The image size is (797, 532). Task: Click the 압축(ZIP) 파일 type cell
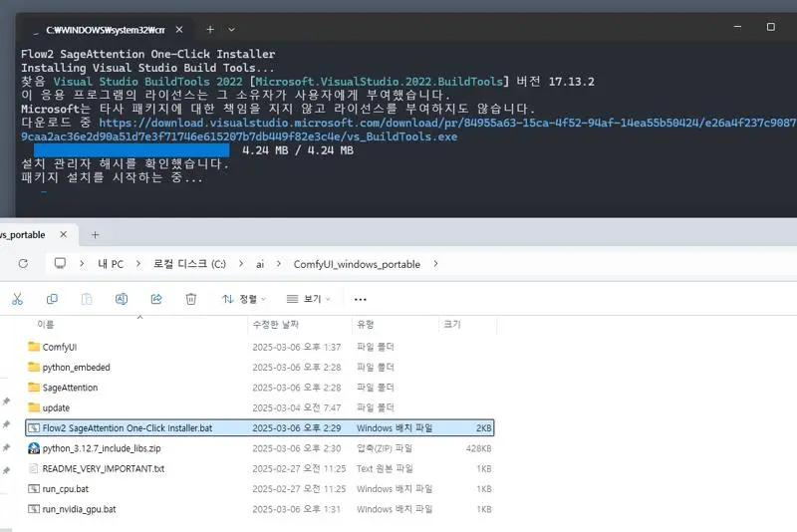coord(385,448)
